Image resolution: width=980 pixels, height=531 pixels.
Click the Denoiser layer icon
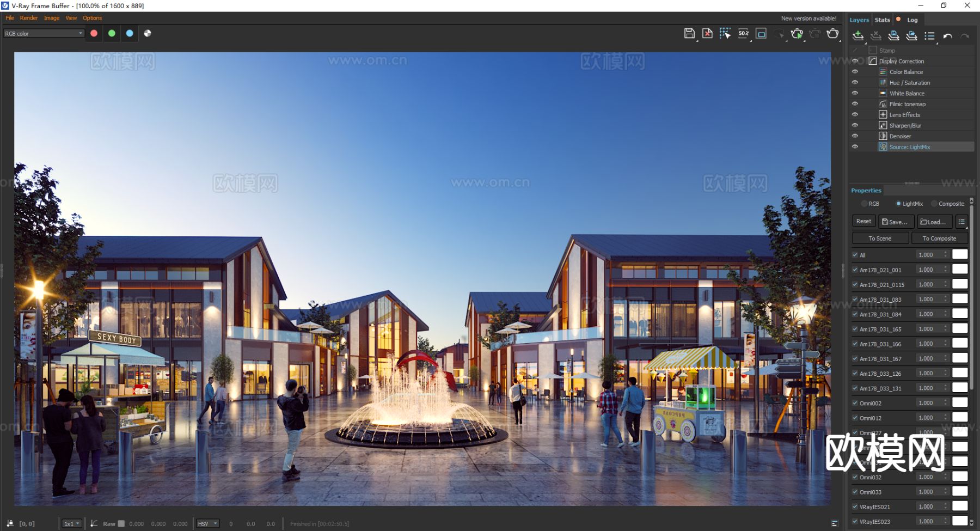(x=883, y=136)
